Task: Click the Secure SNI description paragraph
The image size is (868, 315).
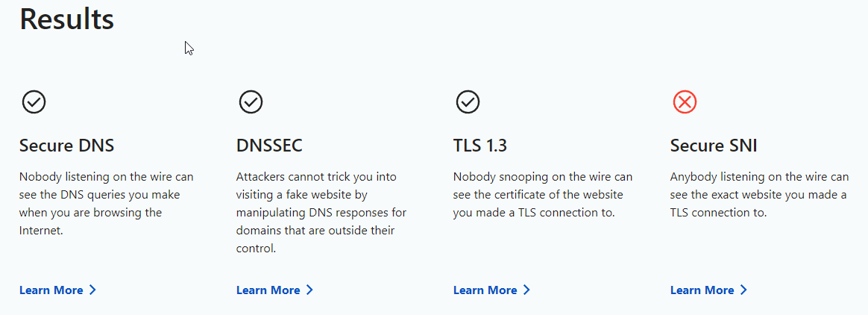Action: [758, 195]
